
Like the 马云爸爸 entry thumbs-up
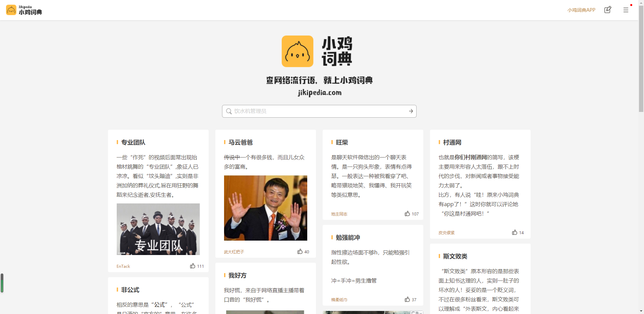[x=300, y=251]
